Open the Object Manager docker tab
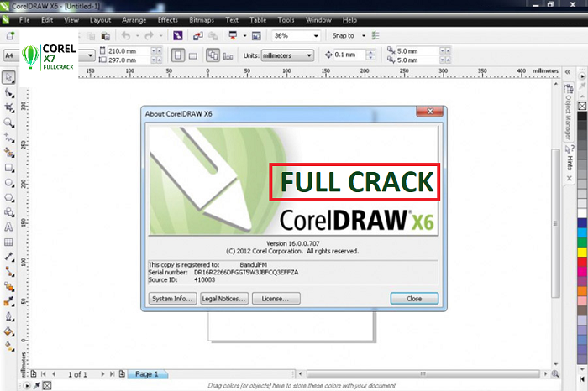 pyautogui.click(x=568, y=112)
